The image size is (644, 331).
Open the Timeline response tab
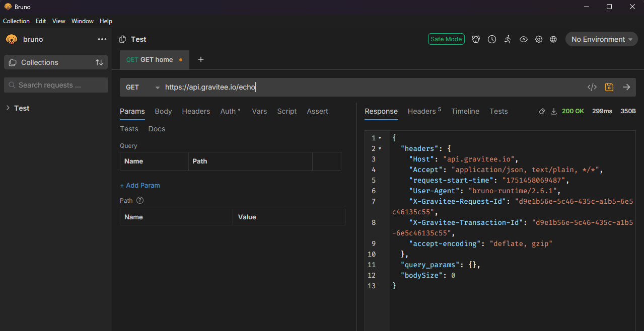pyautogui.click(x=465, y=111)
